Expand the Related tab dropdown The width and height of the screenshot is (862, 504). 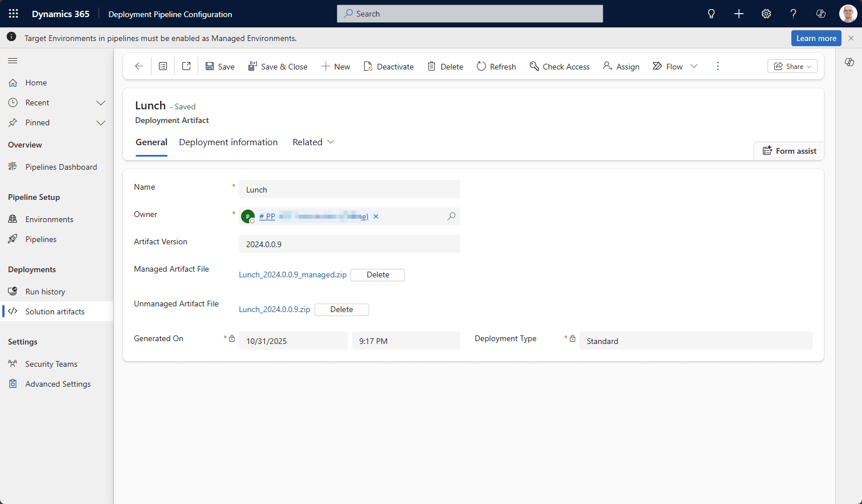(x=313, y=142)
